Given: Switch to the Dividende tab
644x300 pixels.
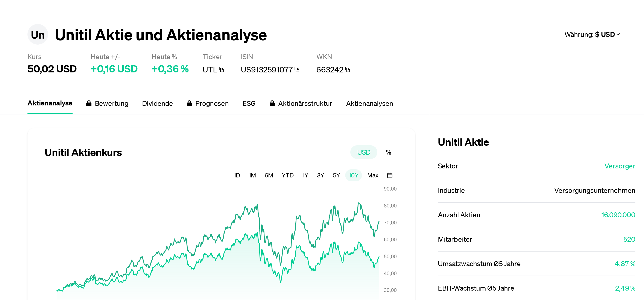Looking at the screenshot, I should pyautogui.click(x=158, y=103).
